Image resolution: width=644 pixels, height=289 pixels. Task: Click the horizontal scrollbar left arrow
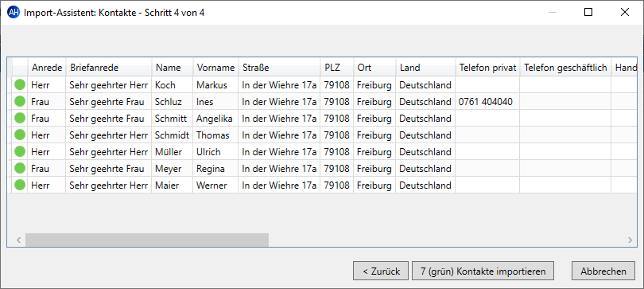18,240
